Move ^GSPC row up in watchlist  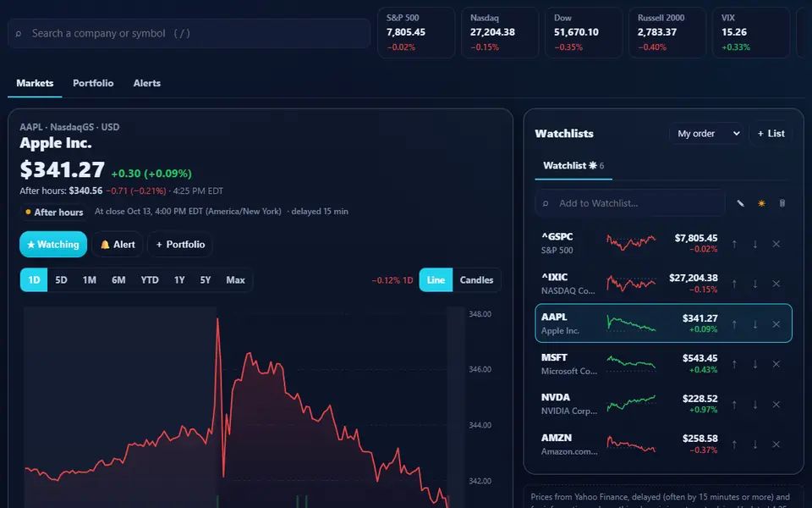(x=734, y=244)
